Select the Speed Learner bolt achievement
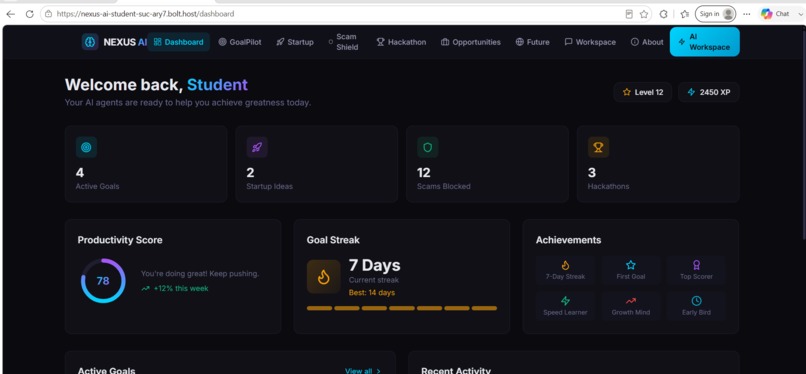This screenshot has width=806, height=374. coord(565,306)
